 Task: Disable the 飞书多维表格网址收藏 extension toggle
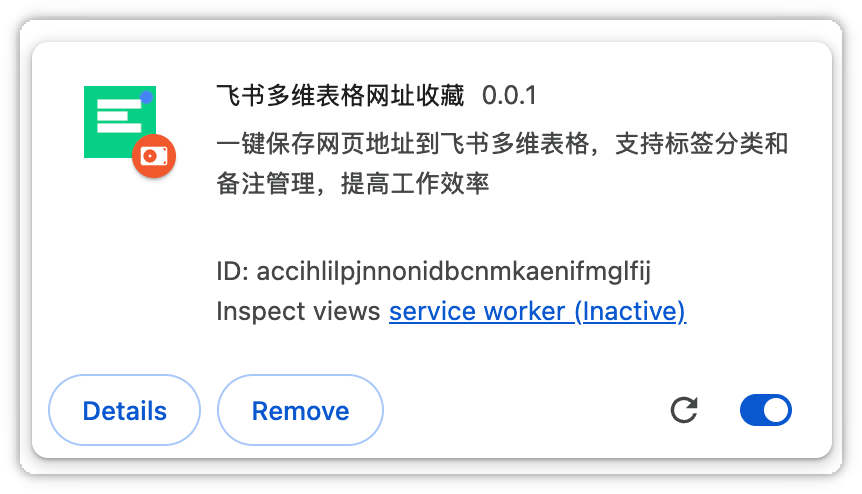(x=765, y=410)
